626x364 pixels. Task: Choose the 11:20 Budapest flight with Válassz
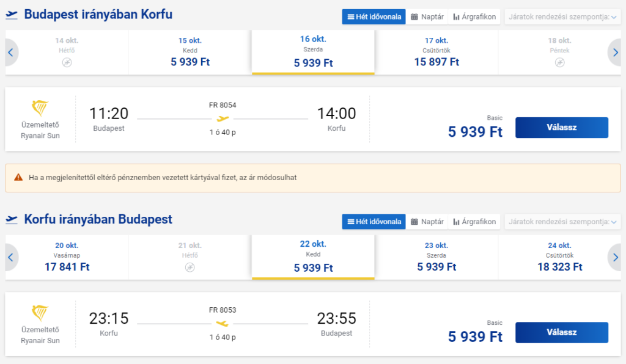pos(562,128)
